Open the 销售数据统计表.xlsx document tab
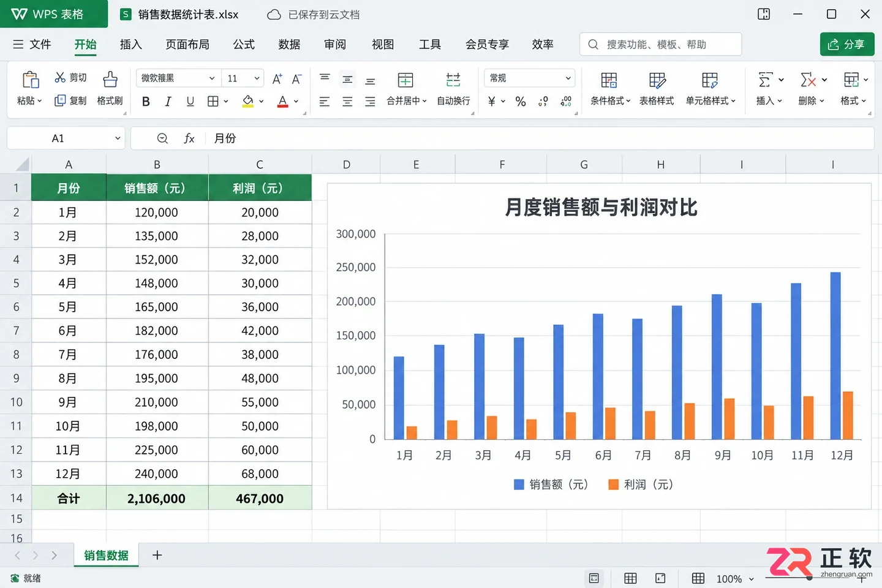This screenshot has width=882, height=588. (180, 14)
